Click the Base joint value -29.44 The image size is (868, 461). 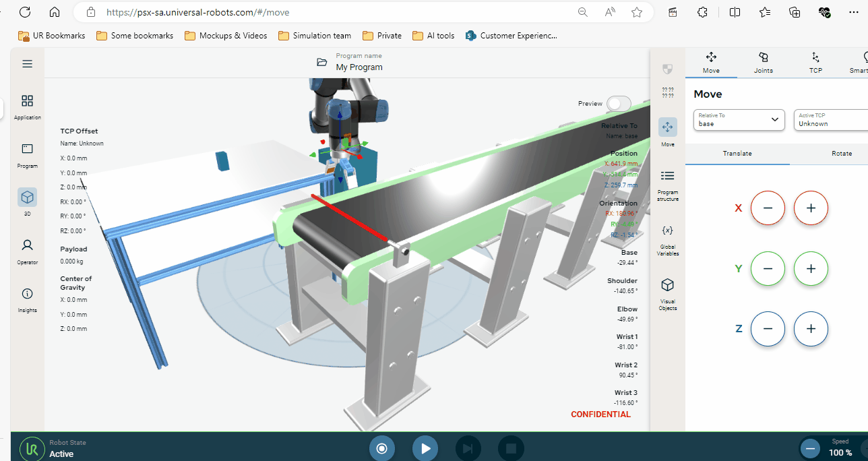point(628,262)
